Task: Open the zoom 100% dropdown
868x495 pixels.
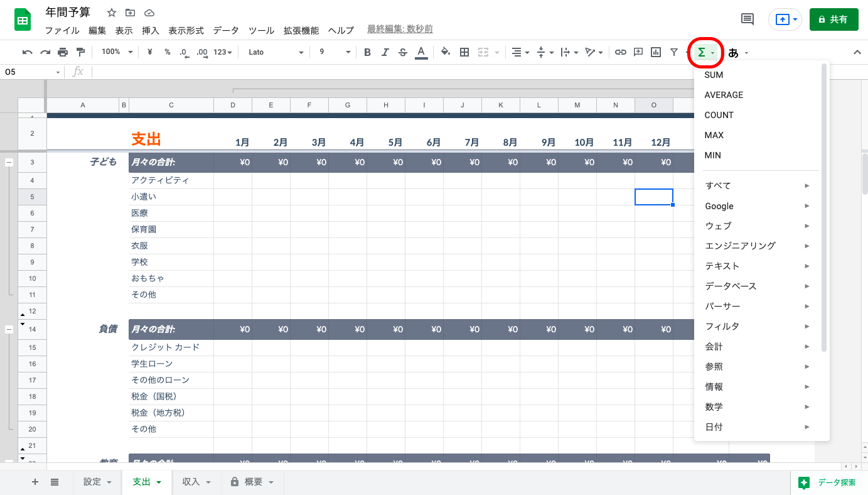Action: coord(117,52)
